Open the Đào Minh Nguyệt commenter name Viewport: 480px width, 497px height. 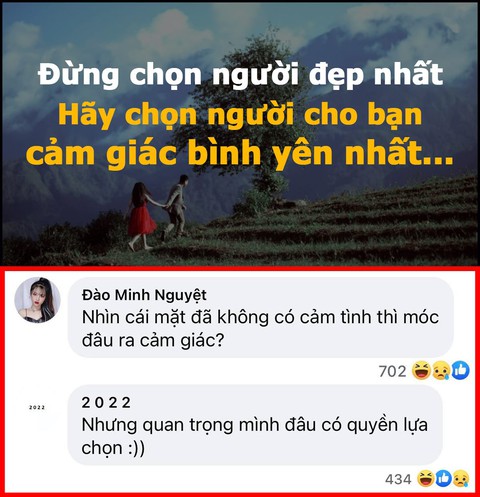(x=144, y=295)
